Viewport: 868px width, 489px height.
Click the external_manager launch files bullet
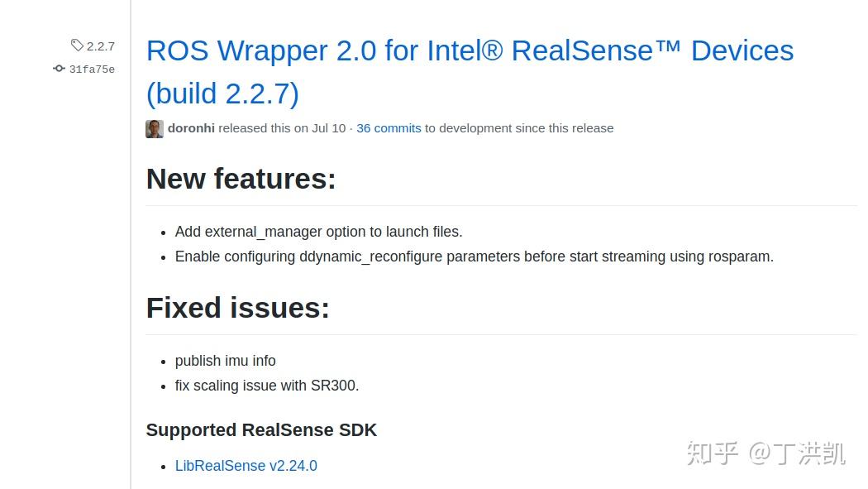click(x=318, y=232)
